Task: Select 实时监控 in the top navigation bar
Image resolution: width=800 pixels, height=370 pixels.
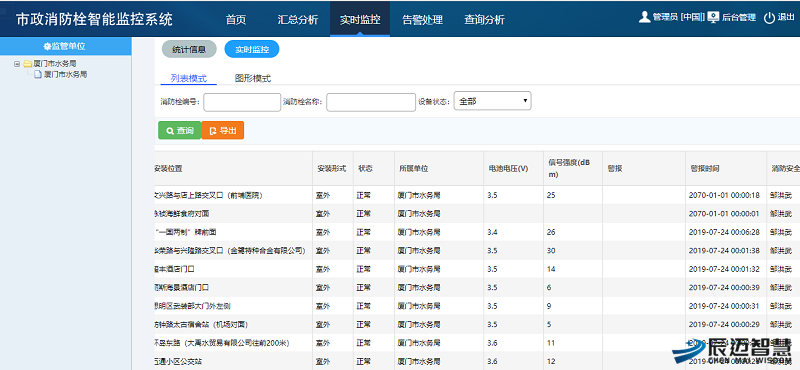Action: [x=360, y=20]
